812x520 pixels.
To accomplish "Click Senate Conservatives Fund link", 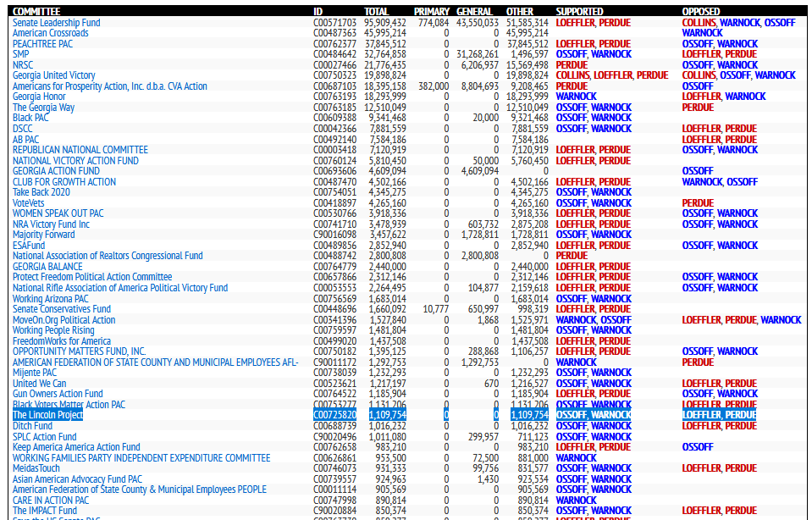I will [x=62, y=310].
